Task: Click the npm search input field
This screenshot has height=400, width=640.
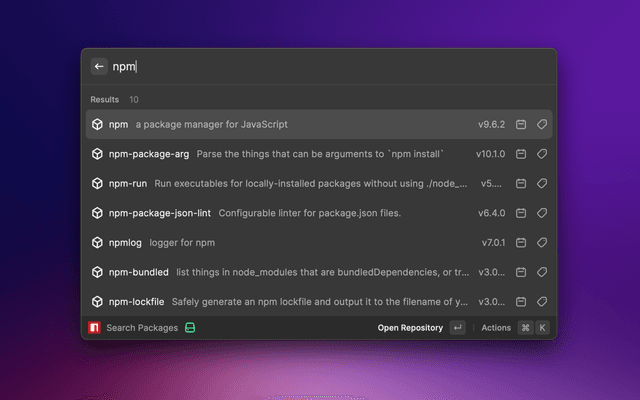Action: [x=331, y=67]
